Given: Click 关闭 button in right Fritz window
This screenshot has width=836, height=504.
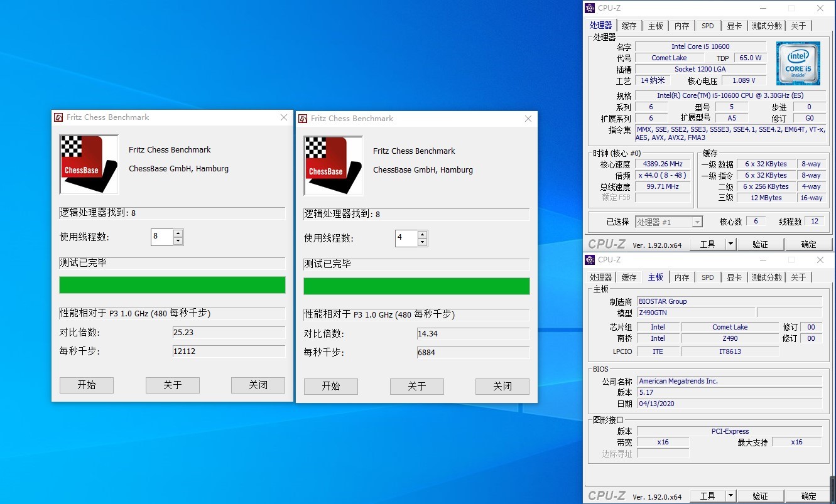Looking at the screenshot, I should click(502, 387).
